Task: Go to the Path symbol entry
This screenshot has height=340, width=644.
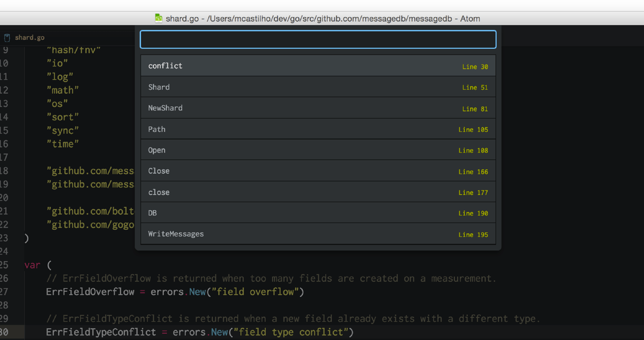Action: click(x=318, y=129)
